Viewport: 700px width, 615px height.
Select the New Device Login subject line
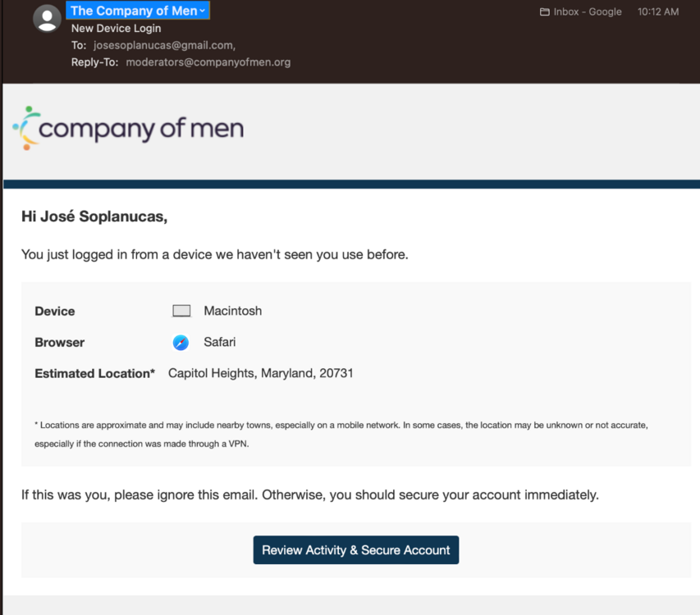click(115, 28)
